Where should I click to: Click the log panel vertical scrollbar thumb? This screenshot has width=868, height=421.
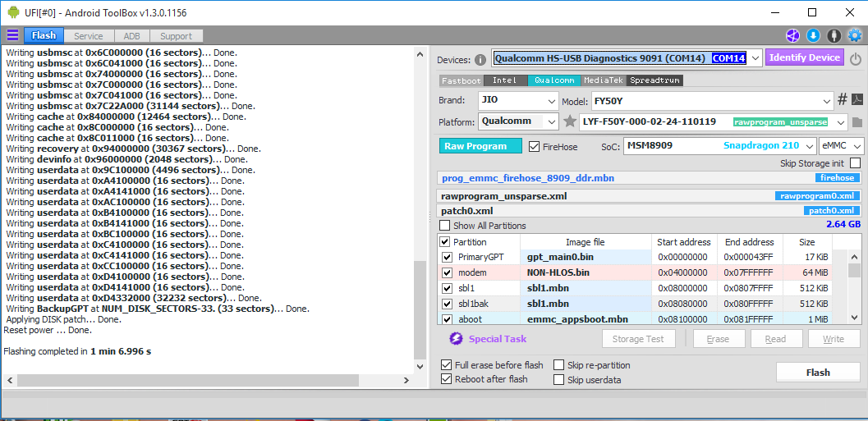420,310
